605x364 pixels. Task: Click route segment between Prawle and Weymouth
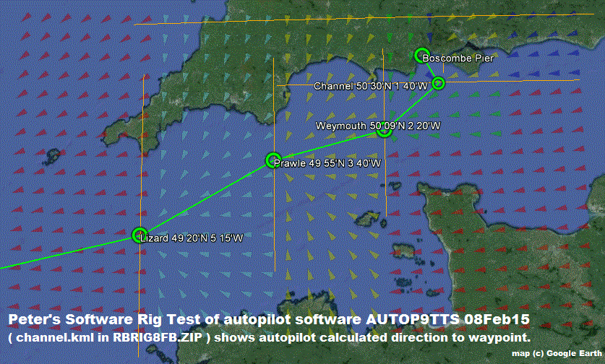point(329,144)
